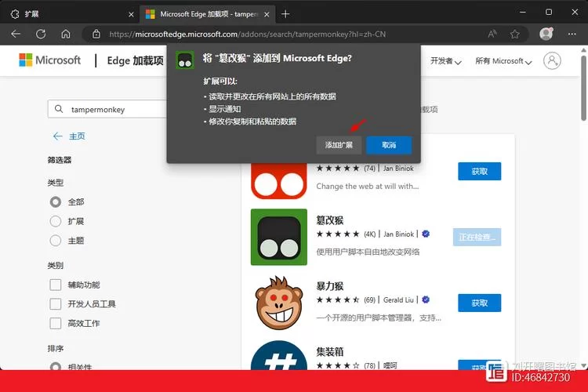Reload the page with refresh icon
The height and width of the screenshot is (392, 588).
pos(41,34)
